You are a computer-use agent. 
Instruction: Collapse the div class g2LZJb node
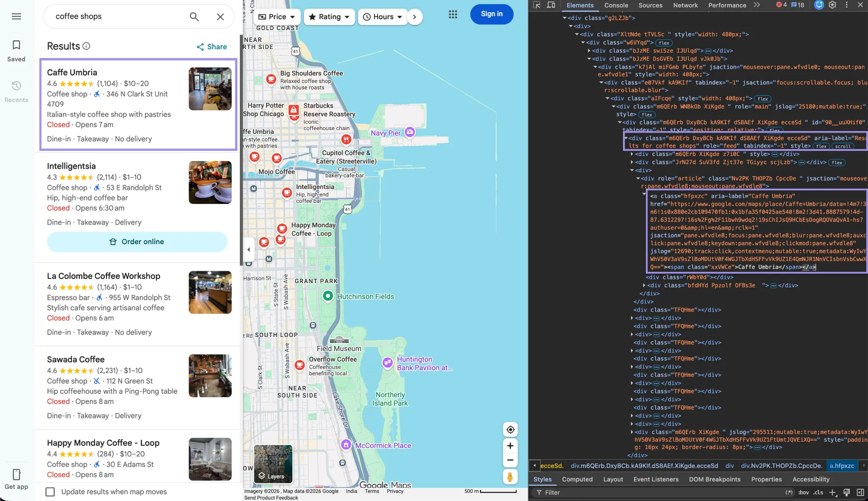[565, 18]
